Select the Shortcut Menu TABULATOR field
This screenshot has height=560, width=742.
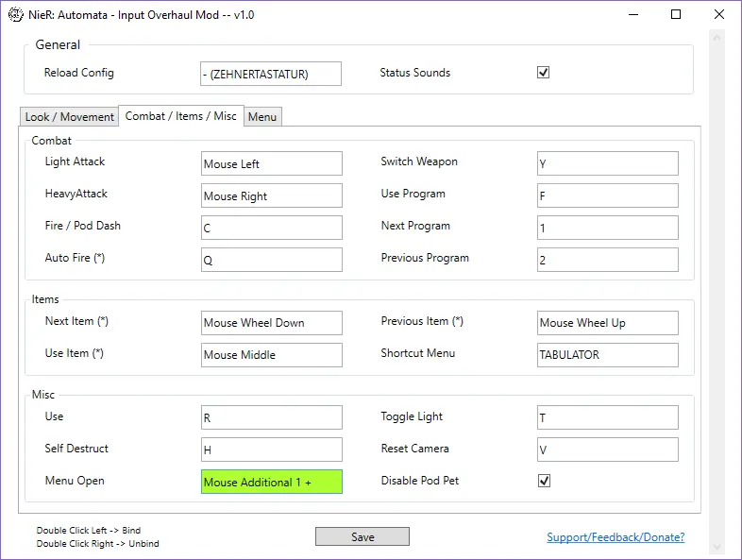(608, 355)
